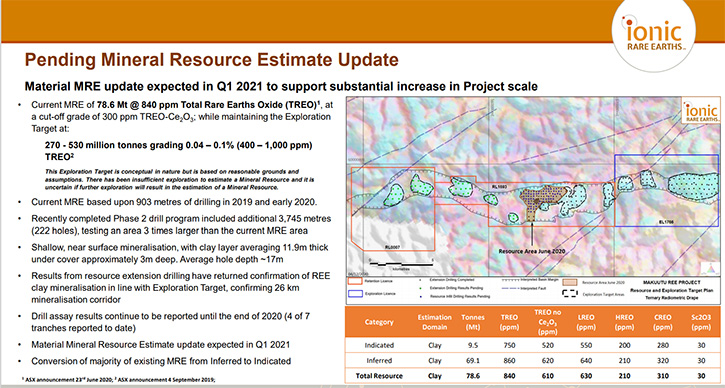
Task: Click the map scale bar in kilometres
Action: (x=400, y=264)
